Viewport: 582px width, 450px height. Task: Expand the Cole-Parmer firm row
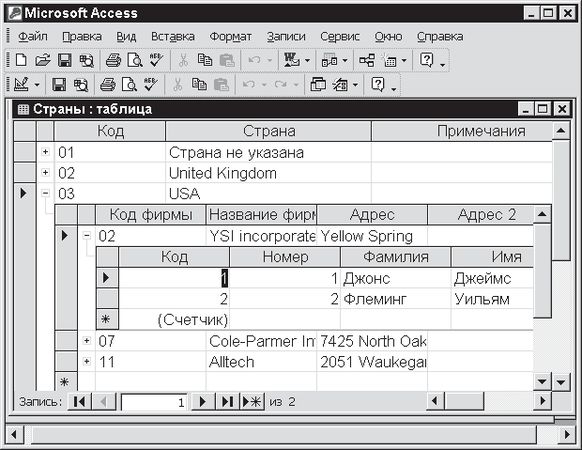86,340
